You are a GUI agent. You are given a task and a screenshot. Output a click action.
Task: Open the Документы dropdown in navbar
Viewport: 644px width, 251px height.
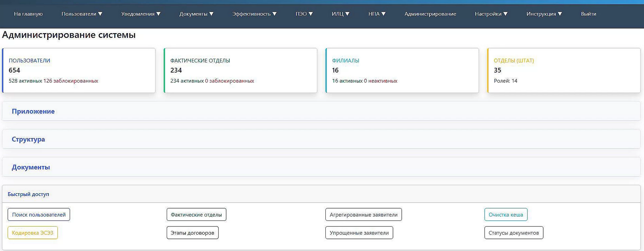[196, 14]
